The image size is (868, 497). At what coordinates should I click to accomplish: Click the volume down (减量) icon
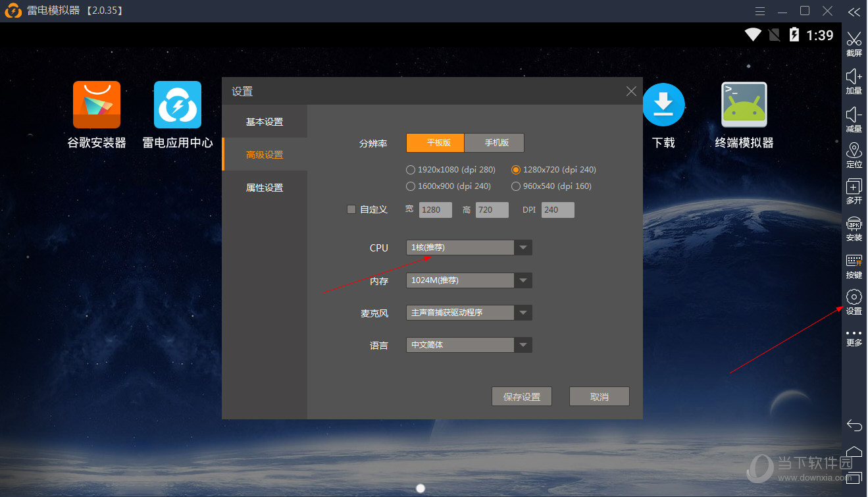(854, 115)
